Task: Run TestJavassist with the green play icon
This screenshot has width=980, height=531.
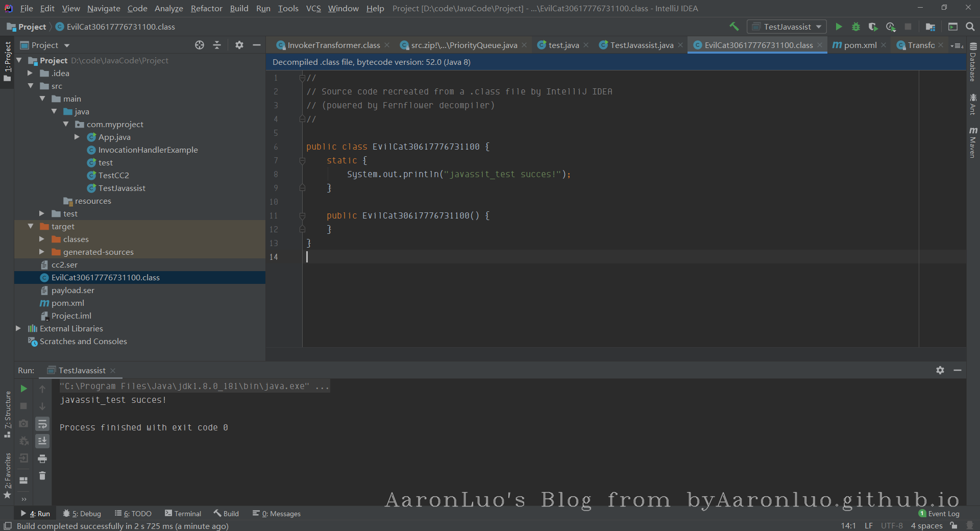Action: point(839,27)
